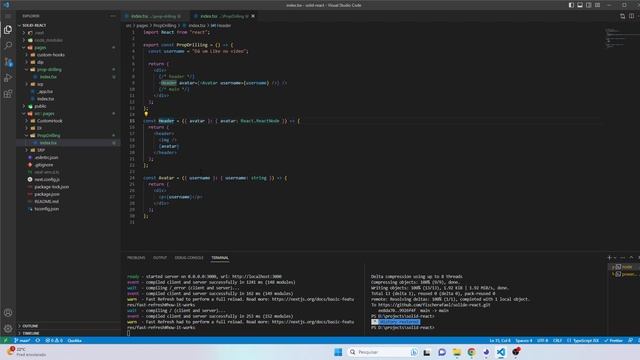Image resolution: width=640 pixels, height=360 pixels.
Task: Open the DEBUG CONSOLE panel tab
Action: (189, 258)
